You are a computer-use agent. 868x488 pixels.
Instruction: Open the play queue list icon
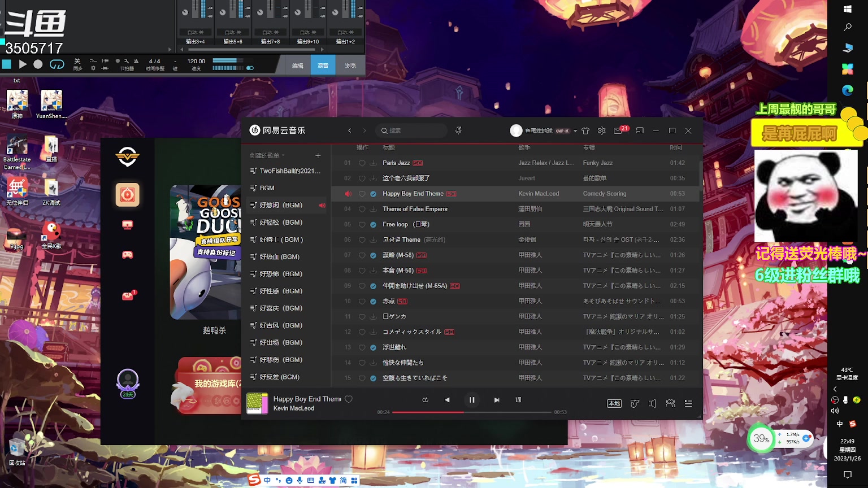click(688, 403)
